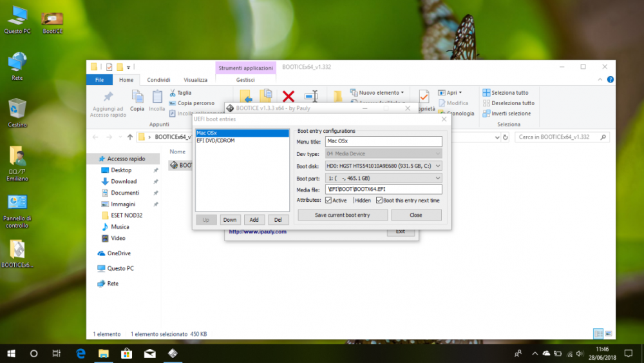Open Microsoft Store from the taskbar

click(126, 353)
